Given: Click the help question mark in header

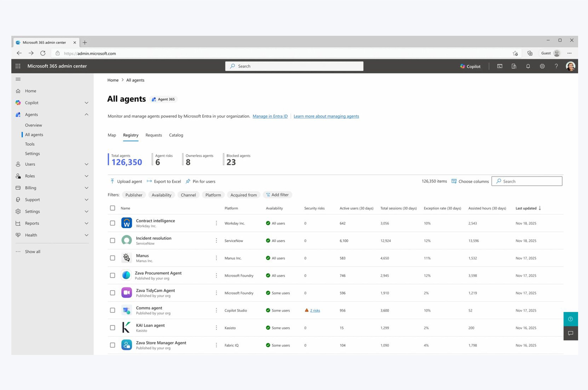Looking at the screenshot, I should [x=556, y=66].
